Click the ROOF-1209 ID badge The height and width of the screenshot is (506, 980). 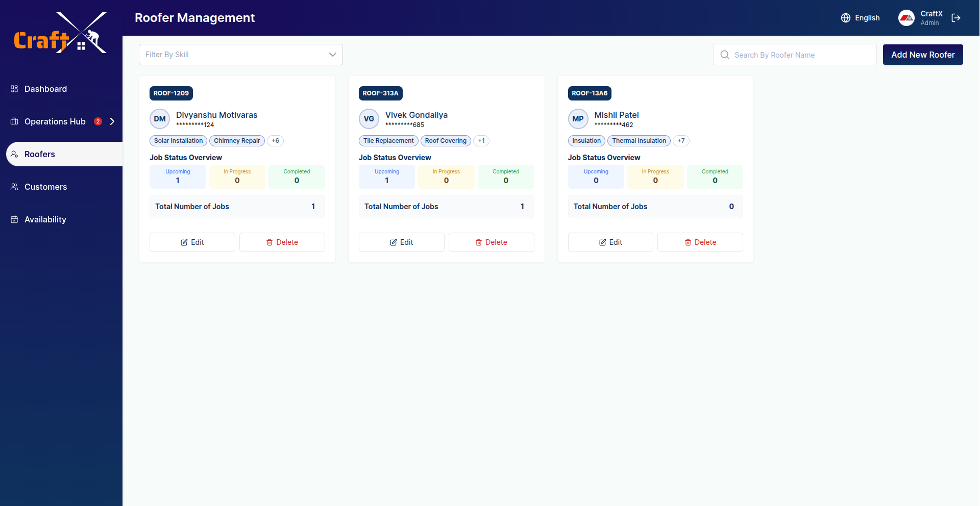[x=171, y=93]
